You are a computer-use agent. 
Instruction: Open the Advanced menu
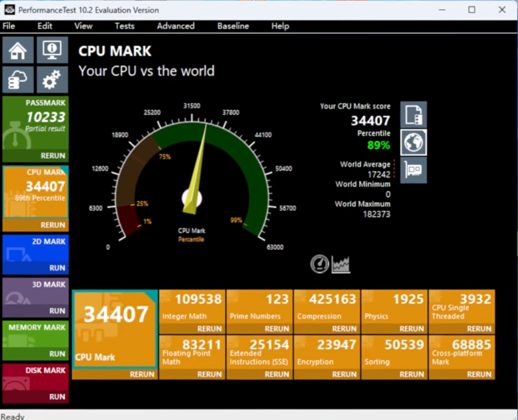pos(176,26)
